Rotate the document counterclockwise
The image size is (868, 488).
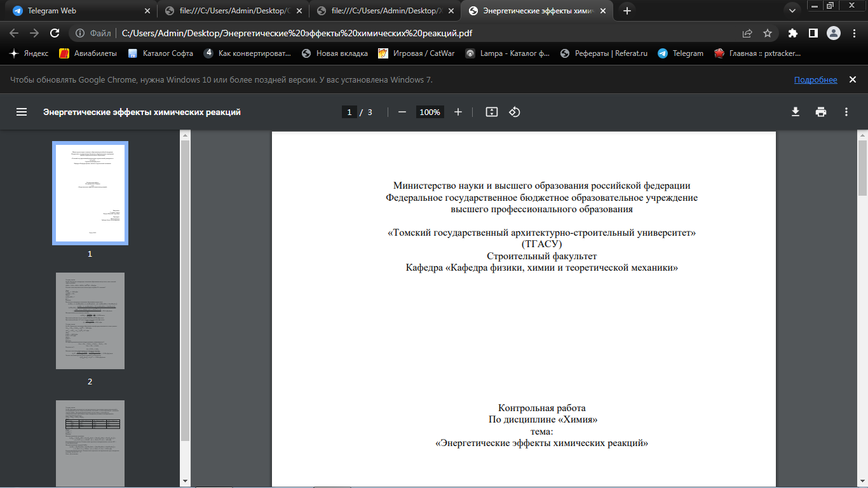[515, 112]
